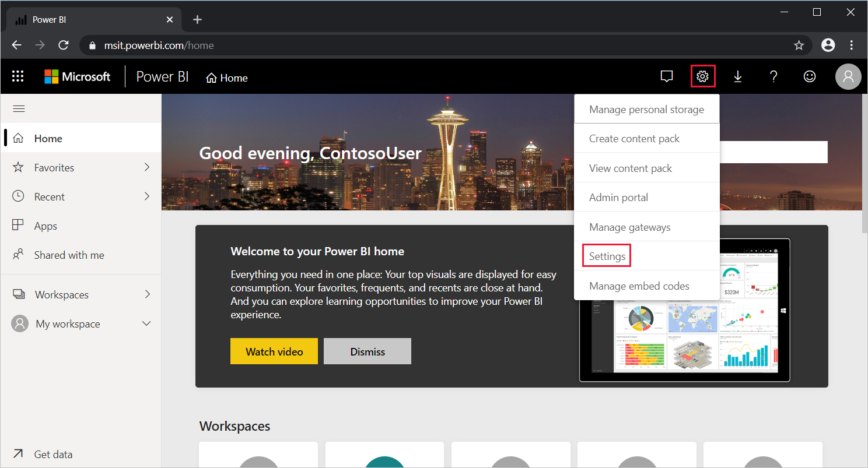Image resolution: width=868 pixels, height=468 pixels.
Task: Click the Shared with me people icon
Action: tap(19, 255)
